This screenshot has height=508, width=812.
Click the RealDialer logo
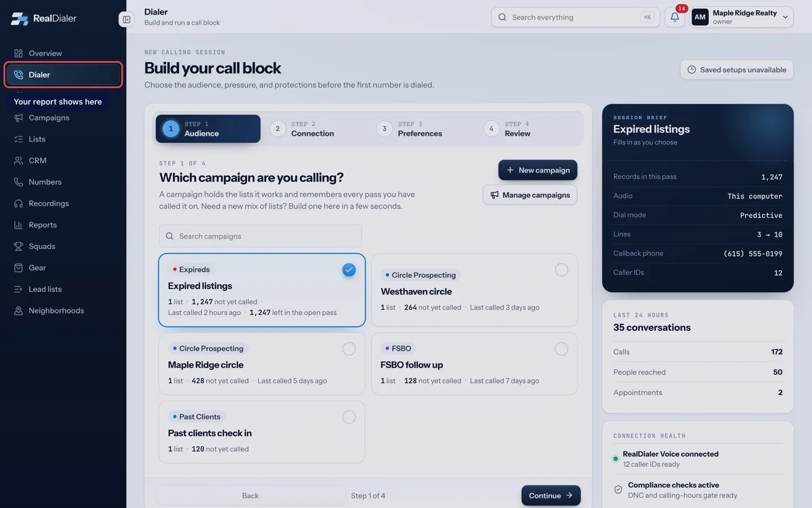click(x=43, y=18)
